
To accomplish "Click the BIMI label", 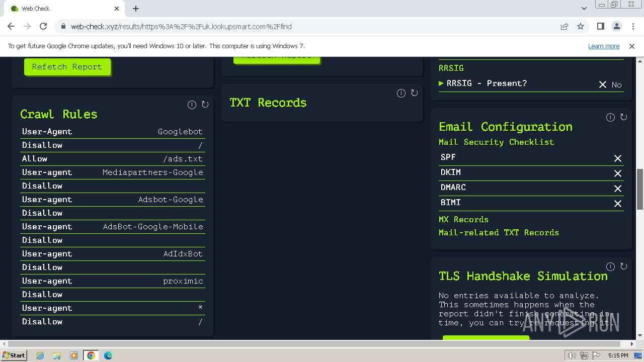I will click(451, 202).
